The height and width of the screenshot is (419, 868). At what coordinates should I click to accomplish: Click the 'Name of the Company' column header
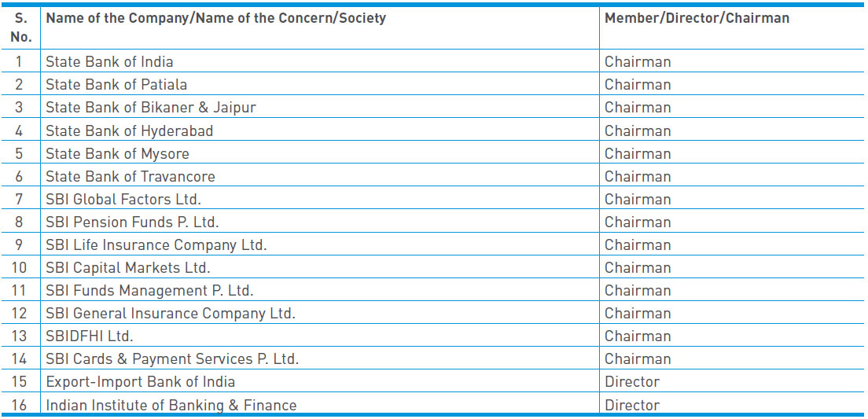(x=216, y=18)
